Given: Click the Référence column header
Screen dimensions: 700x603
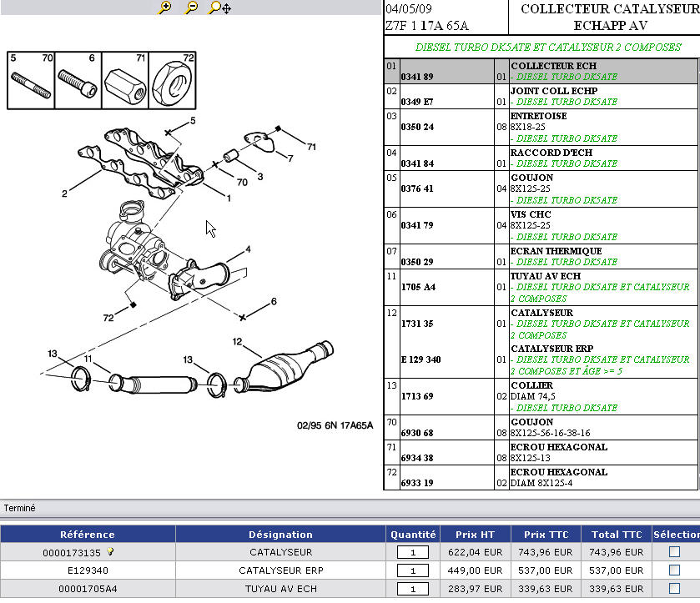Looking at the screenshot, I should (88, 535).
